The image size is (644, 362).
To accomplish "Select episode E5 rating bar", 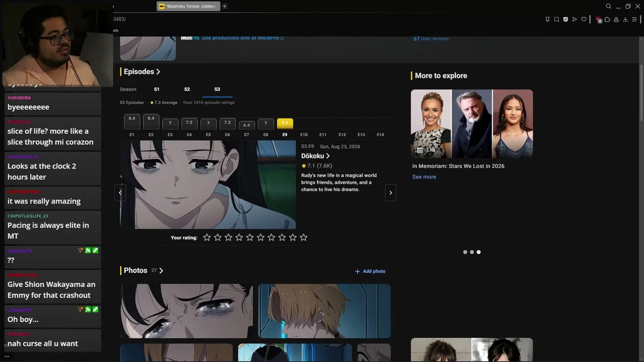I will [x=208, y=124].
